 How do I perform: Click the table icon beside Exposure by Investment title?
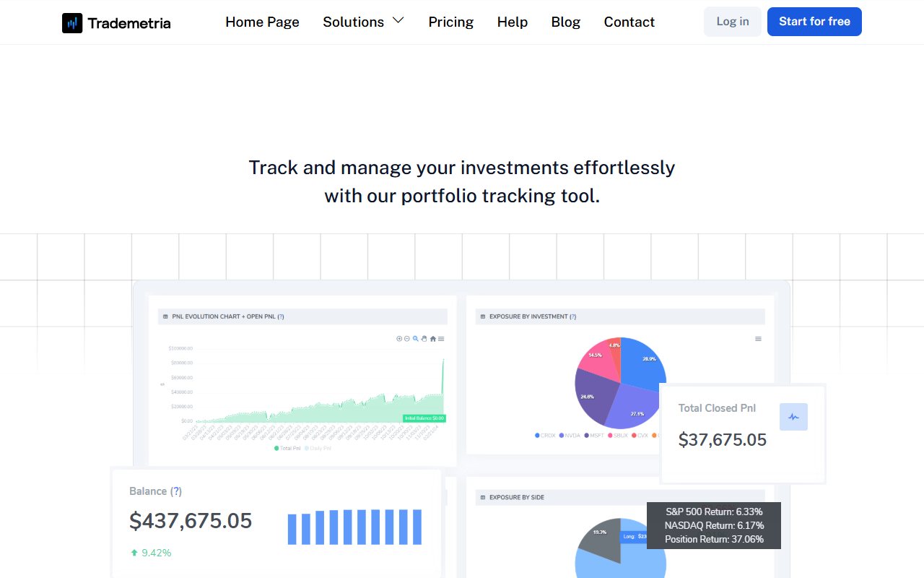point(483,316)
